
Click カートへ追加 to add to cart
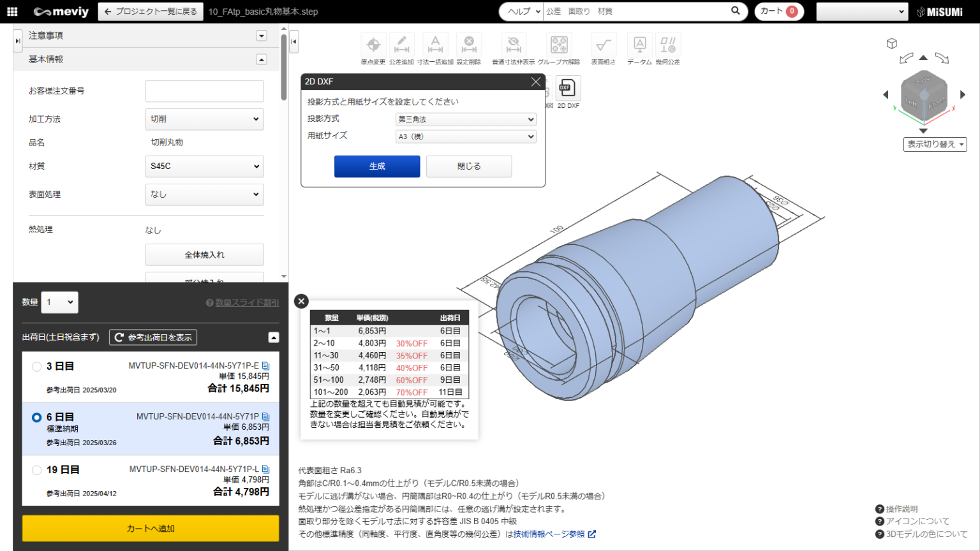coord(151,528)
